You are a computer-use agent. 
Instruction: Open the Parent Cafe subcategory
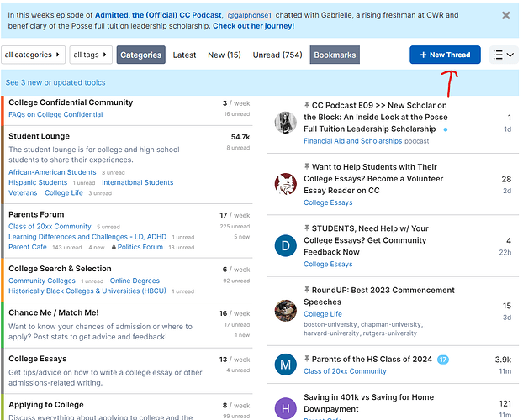[28, 247]
